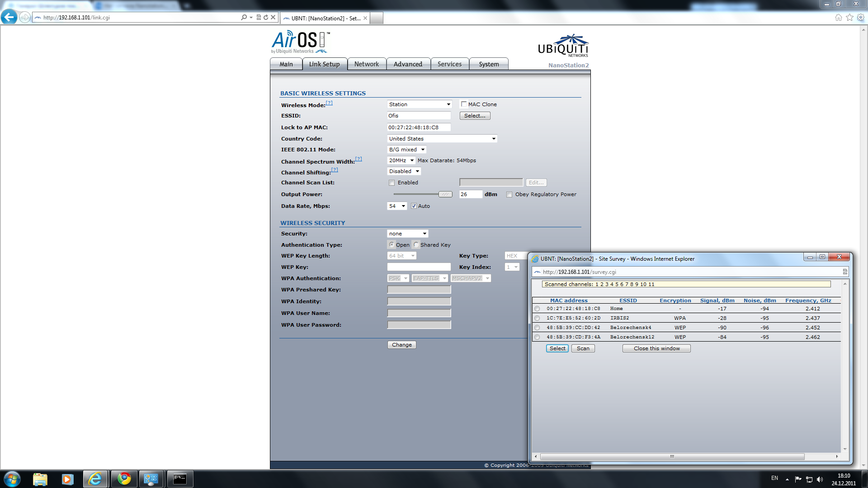The height and width of the screenshot is (488, 868).
Task: Click the Windows Start orb
Action: [x=12, y=479]
